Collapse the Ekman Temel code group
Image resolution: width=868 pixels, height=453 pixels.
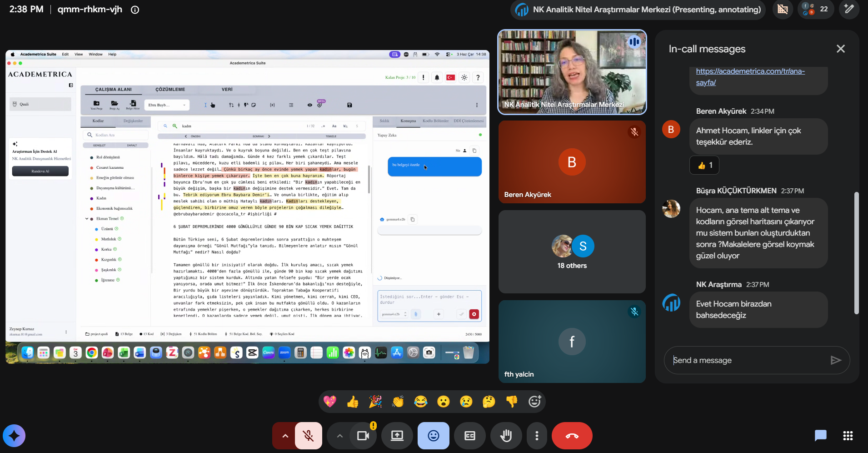(87, 219)
